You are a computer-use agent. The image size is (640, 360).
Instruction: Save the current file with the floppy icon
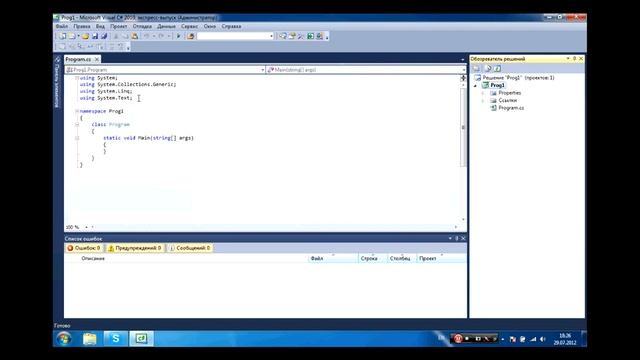pyautogui.click(x=95, y=36)
